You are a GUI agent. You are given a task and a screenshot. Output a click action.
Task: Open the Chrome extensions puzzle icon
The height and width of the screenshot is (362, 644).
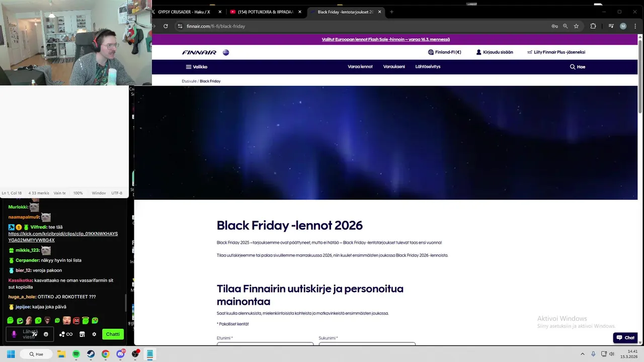[593, 26]
